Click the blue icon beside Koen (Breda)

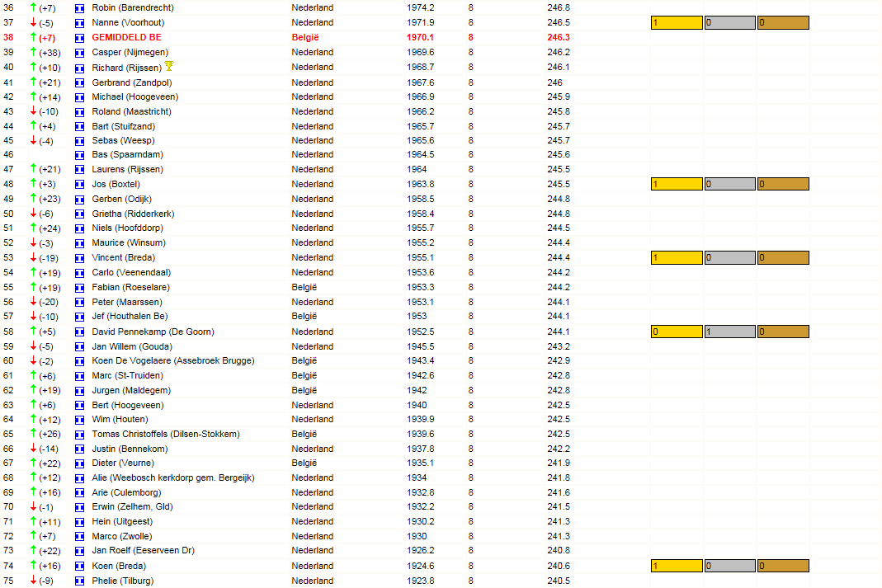(80, 567)
